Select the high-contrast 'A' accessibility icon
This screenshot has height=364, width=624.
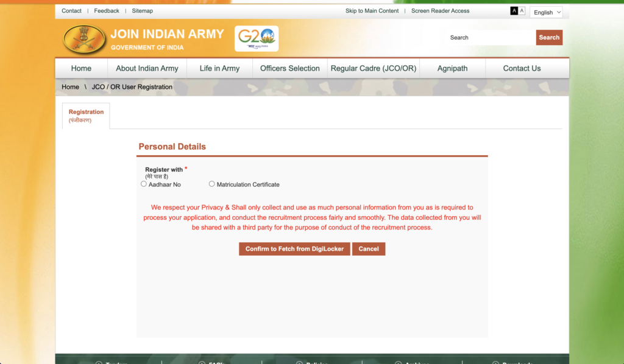coord(514,10)
